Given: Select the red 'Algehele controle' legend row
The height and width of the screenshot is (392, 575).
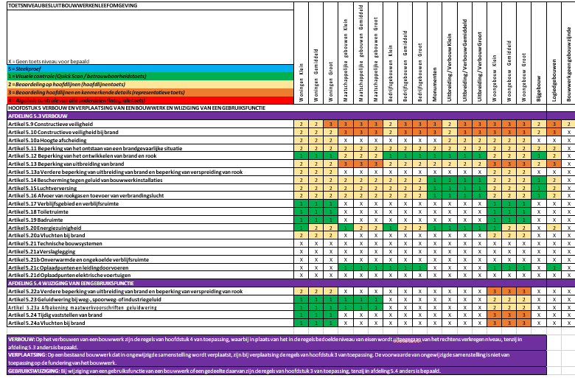Looking at the screenshot, I should tap(147, 99).
